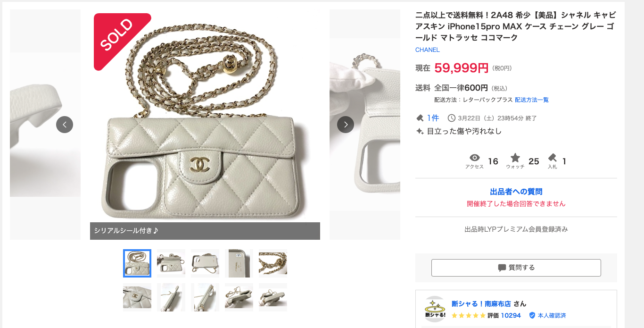Screen dimensions: 644x328
Task: Click the clock icon beside end time
Action: point(451,118)
